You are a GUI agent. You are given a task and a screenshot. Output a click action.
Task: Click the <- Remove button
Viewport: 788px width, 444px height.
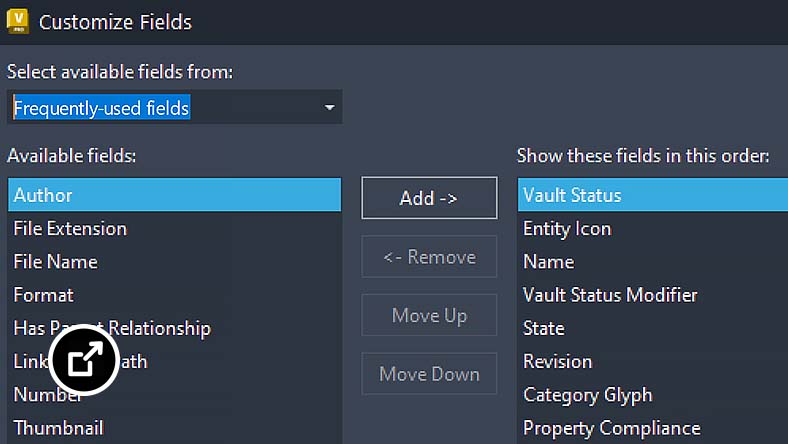[x=429, y=256]
